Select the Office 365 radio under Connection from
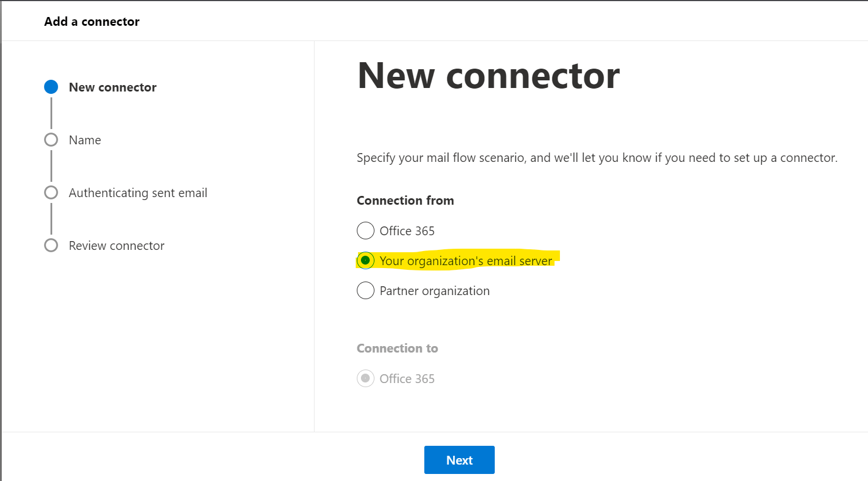This screenshot has width=868, height=481. [366, 231]
